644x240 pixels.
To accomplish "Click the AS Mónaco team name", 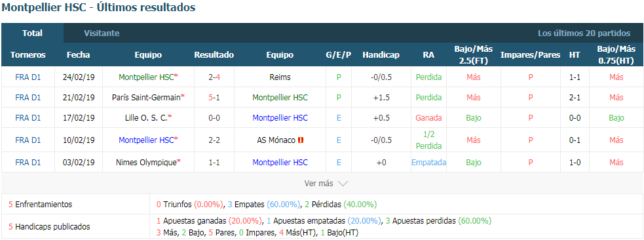I will point(276,140).
